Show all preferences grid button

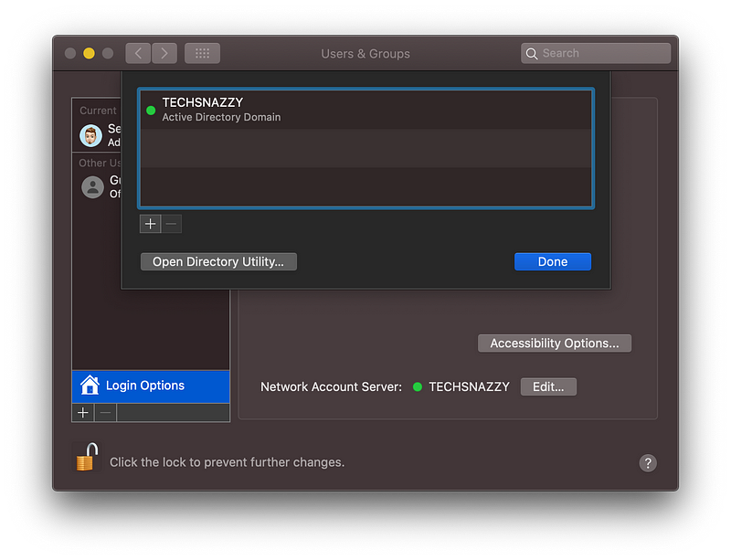tap(202, 54)
